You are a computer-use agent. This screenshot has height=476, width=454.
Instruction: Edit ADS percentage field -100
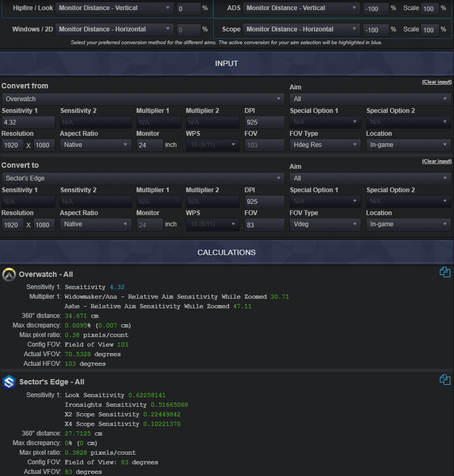(376, 9)
